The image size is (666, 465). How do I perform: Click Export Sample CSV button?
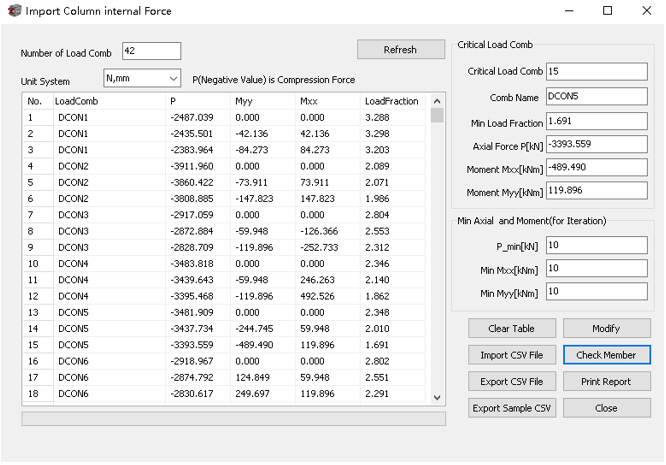tap(512, 408)
